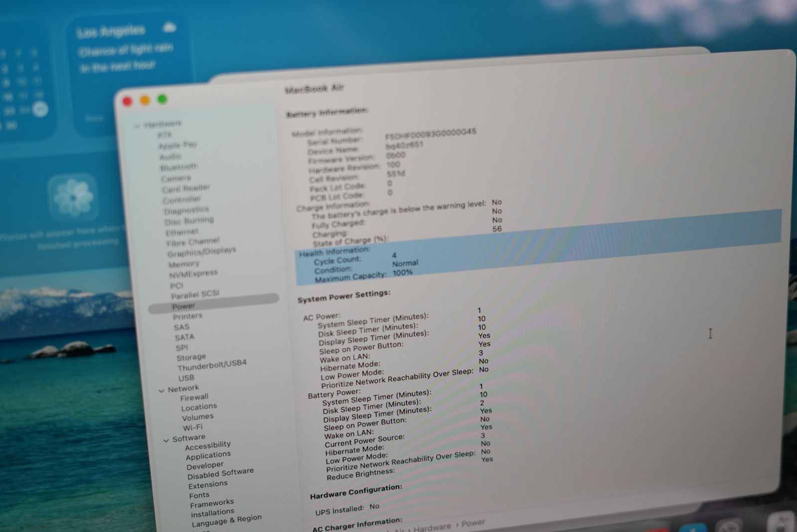Viewport: 797px width, 532px height.
Task: Click Hardware in the bottom path bar
Action: [x=432, y=527]
